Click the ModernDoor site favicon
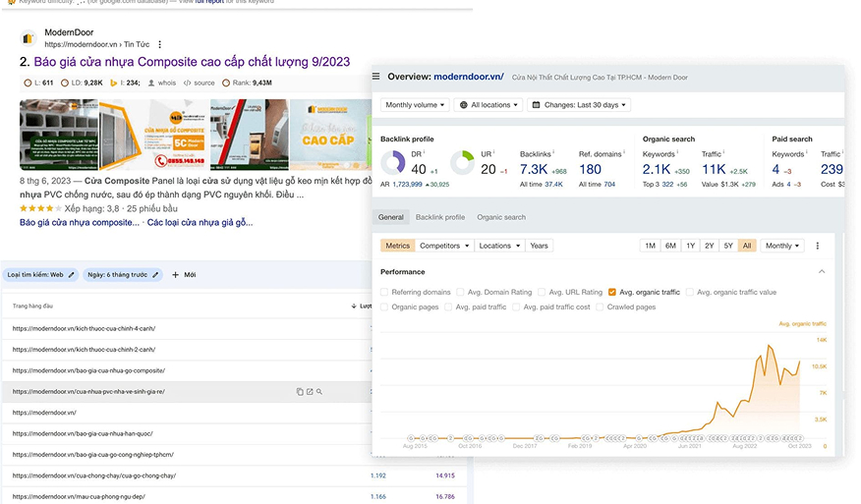This screenshot has width=861, height=504. [x=28, y=38]
